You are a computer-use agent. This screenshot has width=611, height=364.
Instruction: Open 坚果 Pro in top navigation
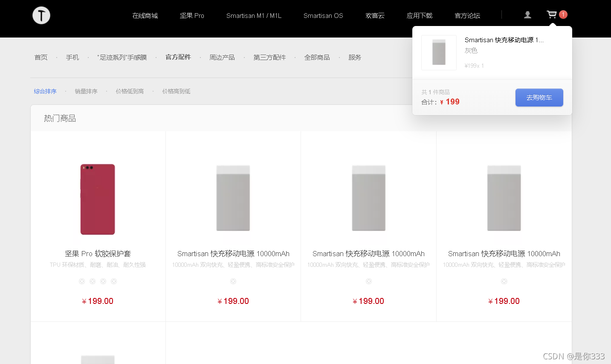point(192,16)
